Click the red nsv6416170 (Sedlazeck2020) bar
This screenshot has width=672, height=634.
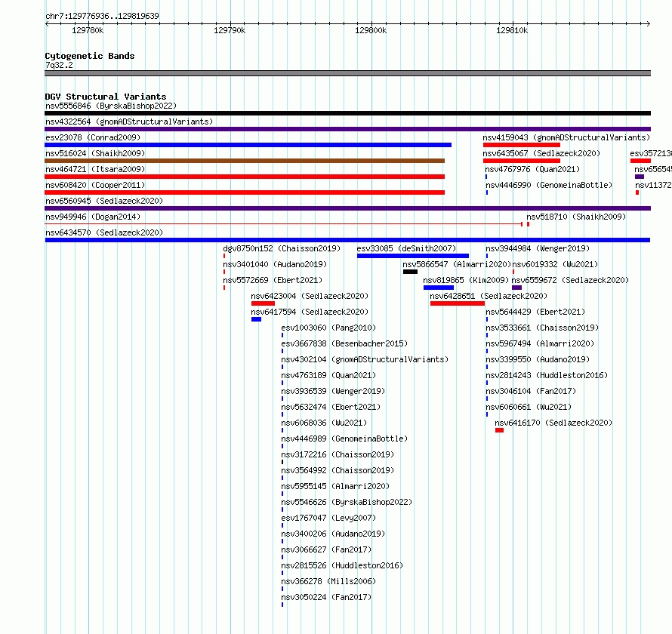499,430
